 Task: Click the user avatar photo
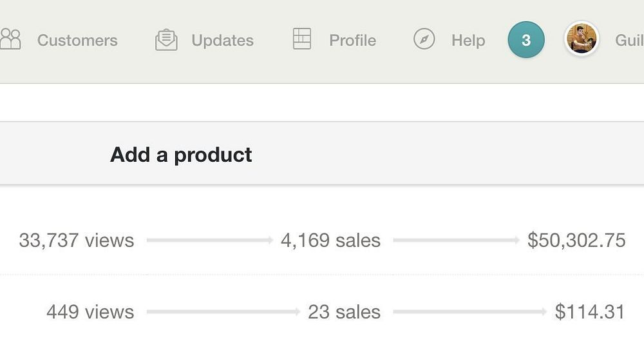(582, 39)
